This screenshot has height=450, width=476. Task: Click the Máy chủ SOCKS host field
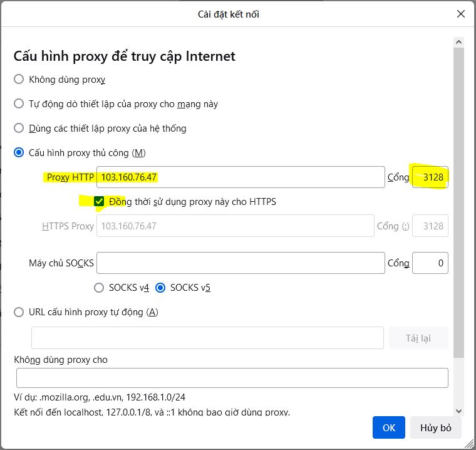point(240,263)
